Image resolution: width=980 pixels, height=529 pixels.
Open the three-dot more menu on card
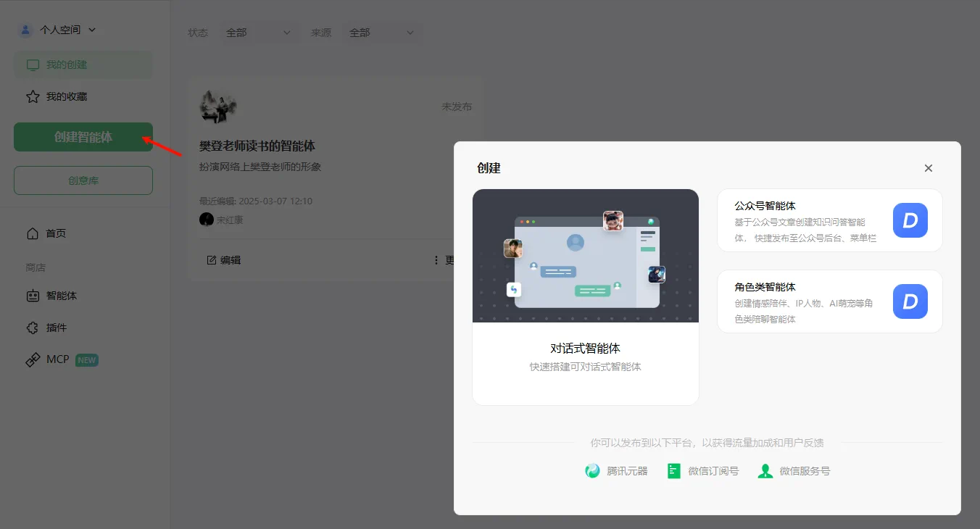436,260
